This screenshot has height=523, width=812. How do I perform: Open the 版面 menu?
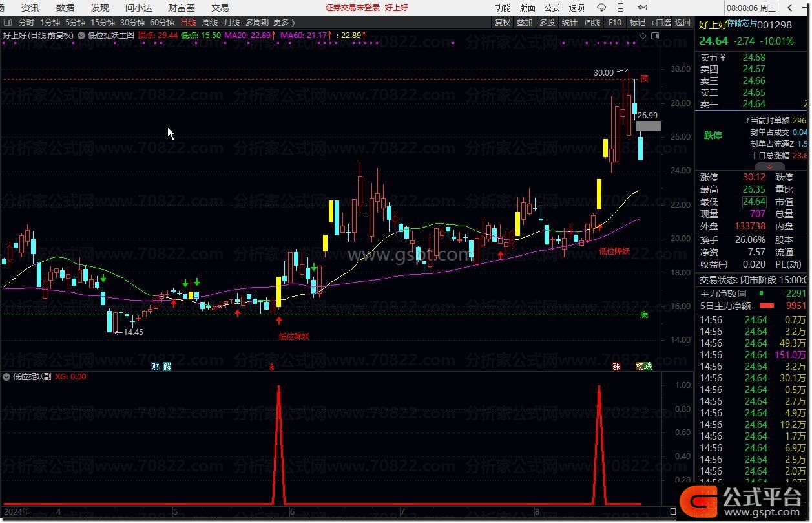point(527,8)
